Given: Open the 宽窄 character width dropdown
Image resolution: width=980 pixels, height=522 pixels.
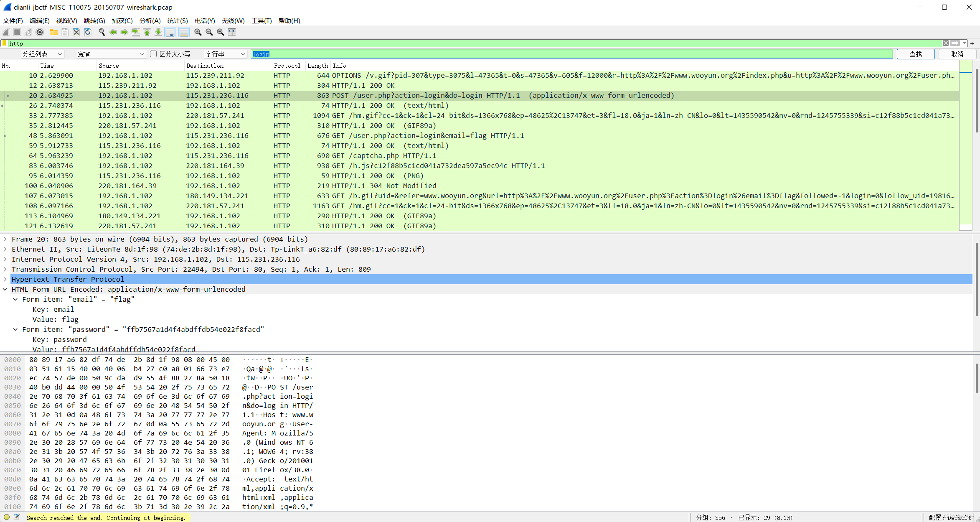Looking at the screenshot, I should pos(111,54).
